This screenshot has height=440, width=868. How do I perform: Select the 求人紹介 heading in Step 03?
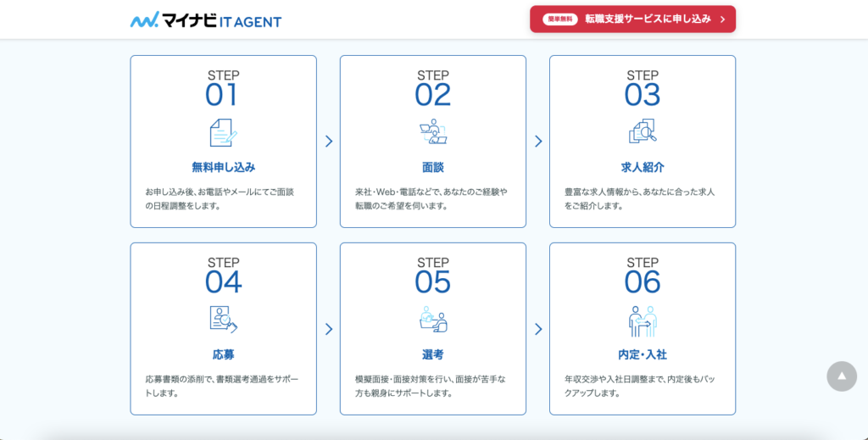643,167
